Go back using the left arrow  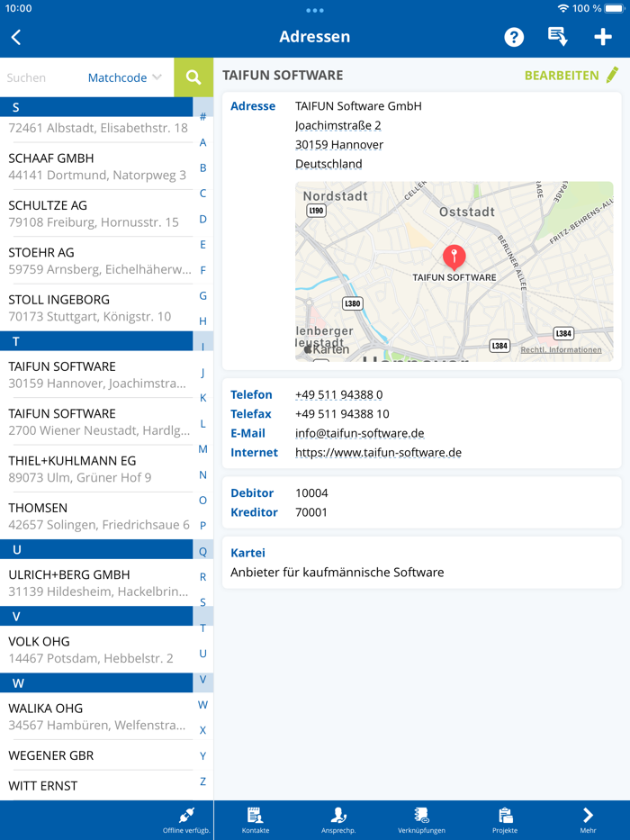click(16, 37)
